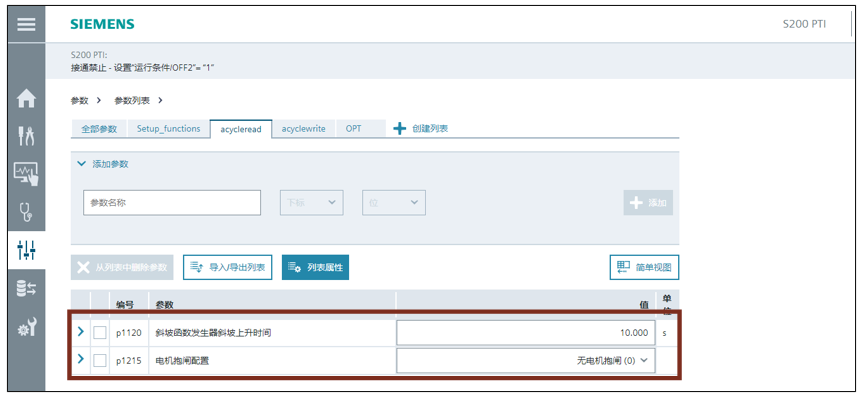Click the 斜坡函数发生器斜坡上升时间 parameter name

[212, 333]
